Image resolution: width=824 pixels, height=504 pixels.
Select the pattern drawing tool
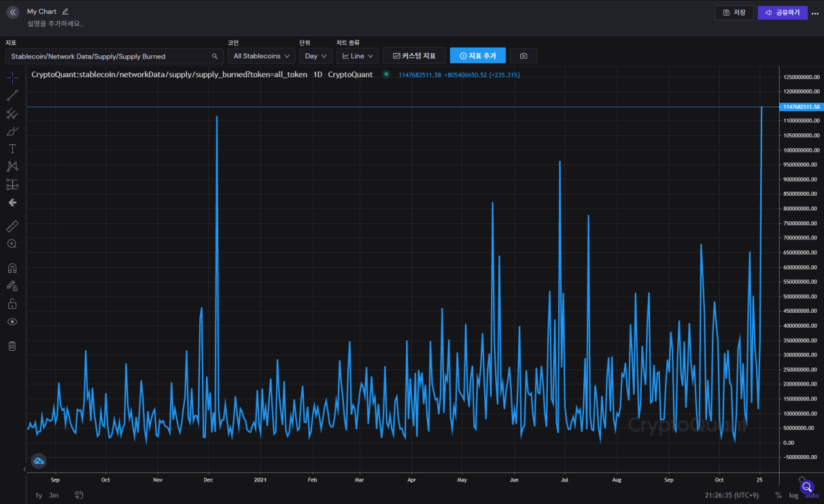12,166
